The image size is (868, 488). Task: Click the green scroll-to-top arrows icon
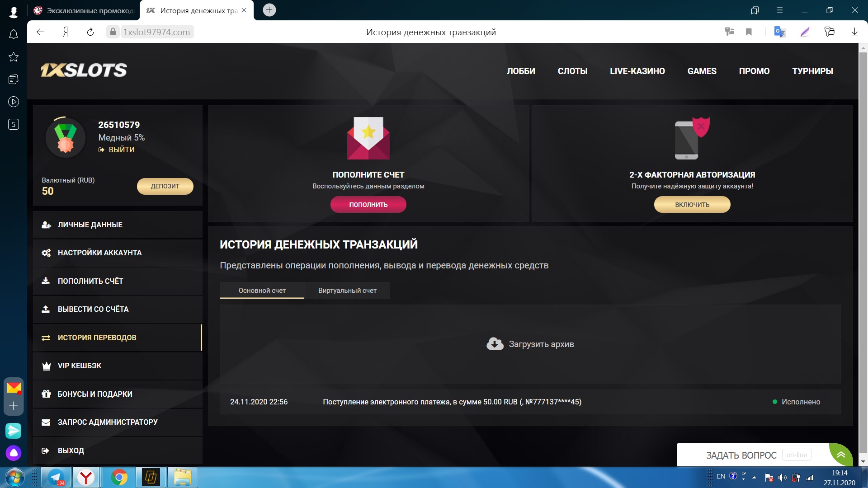tap(840, 455)
